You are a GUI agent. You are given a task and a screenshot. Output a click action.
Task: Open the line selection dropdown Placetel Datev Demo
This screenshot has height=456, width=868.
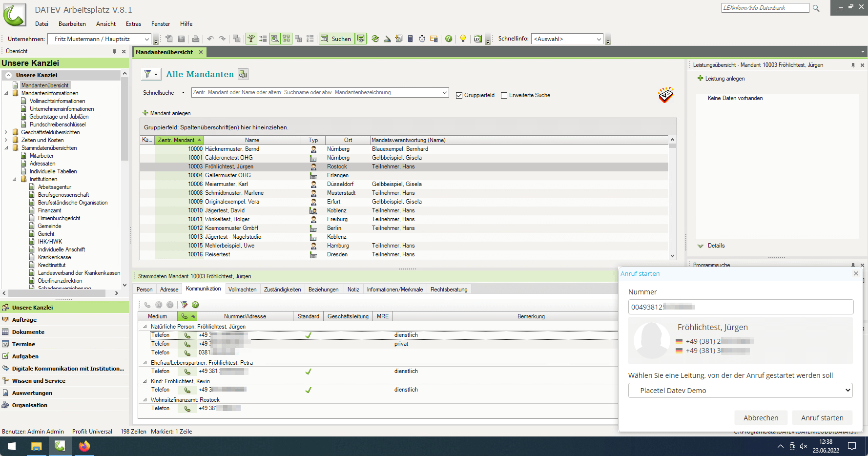pyautogui.click(x=740, y=391)
